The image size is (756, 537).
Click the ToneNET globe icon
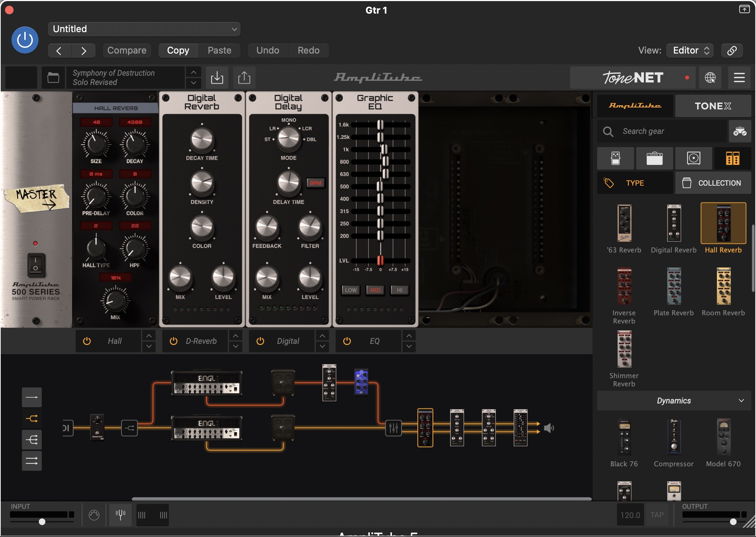[x=710, y=77]
